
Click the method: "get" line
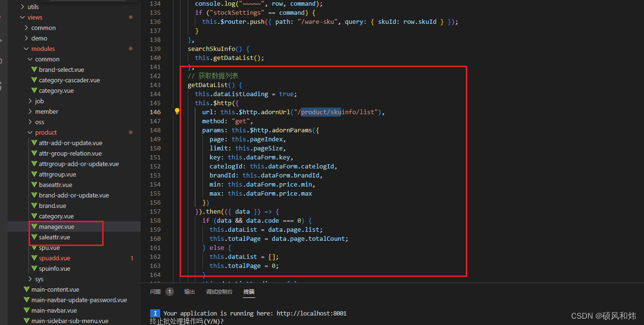[x=228, y=121]
